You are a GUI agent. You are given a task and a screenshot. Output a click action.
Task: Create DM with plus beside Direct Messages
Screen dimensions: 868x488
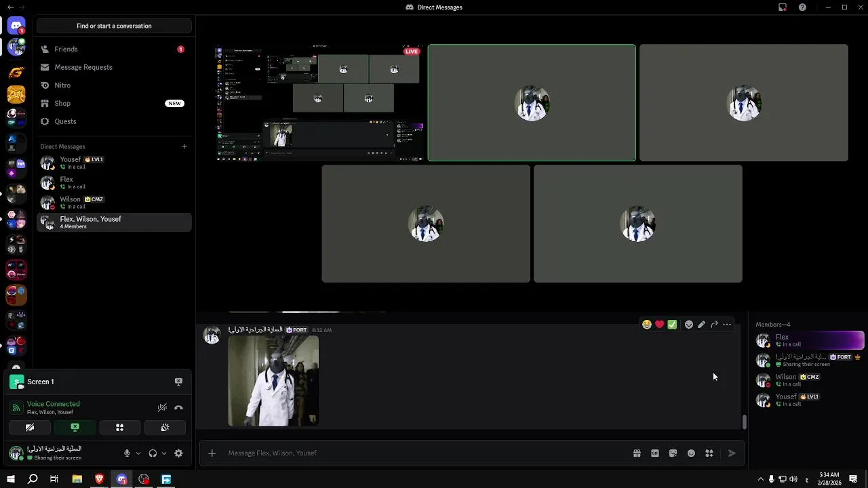click(x=184, y=146)
